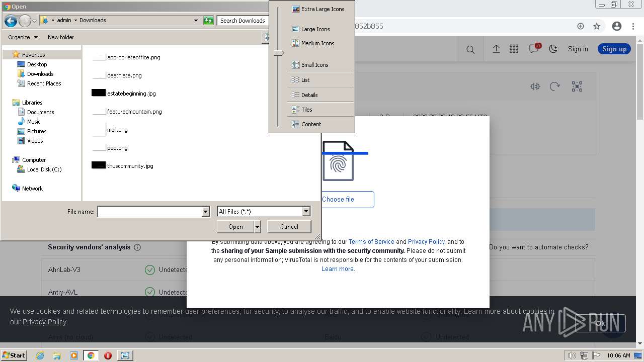Select Favorites in navigation pane
644x362 pixels.
[33, 55]
